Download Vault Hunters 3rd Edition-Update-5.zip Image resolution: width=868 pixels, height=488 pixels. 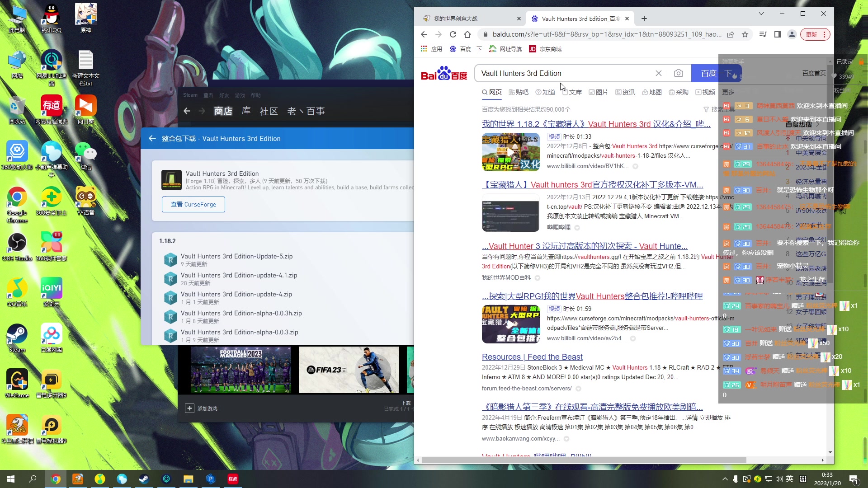236,256
